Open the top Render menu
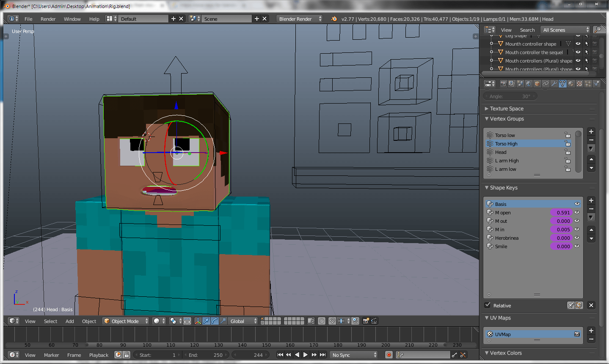The width and height of the screenshot is (609, 364). coord(48,19)
